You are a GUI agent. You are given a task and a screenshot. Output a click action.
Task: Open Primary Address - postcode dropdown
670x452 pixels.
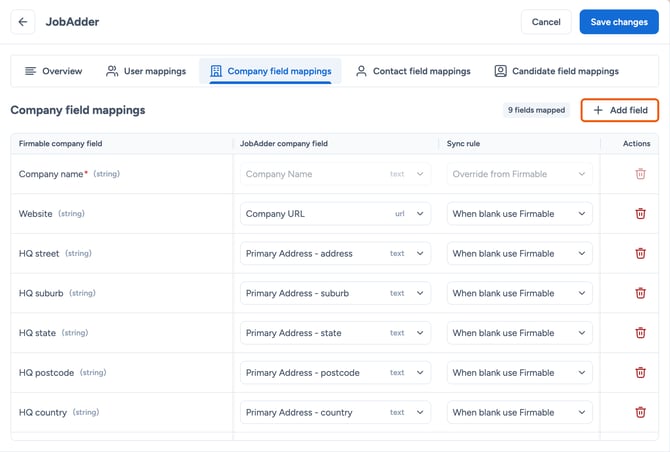click(x=335, y=373)
